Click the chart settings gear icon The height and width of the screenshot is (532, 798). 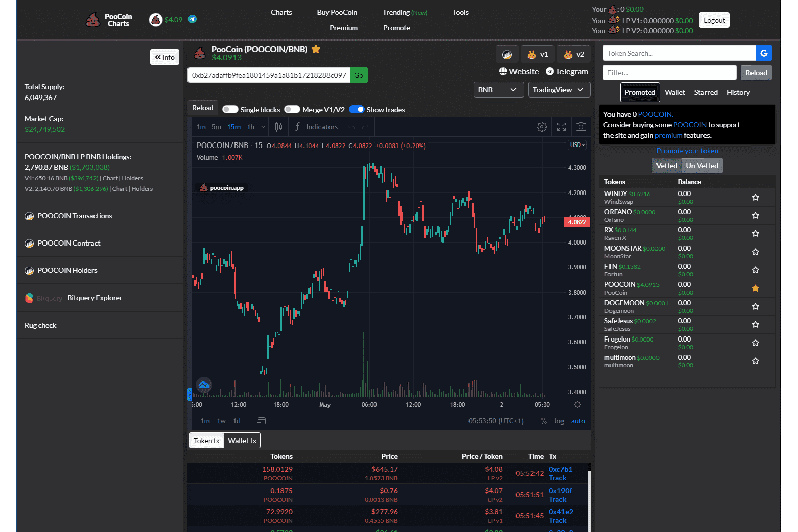[x=541, y=127]
